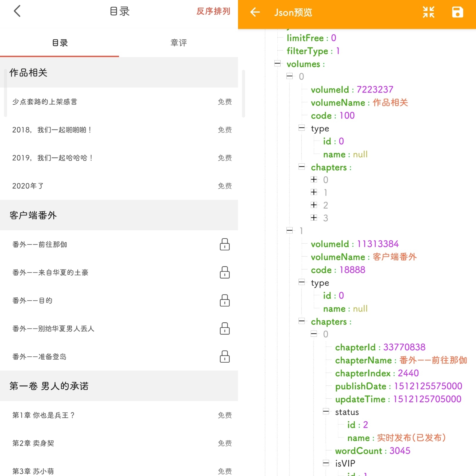Screen dimensions: 476x476
Task: Collapse volume node 1 in JSON tree
Action: tap(290, 231)
